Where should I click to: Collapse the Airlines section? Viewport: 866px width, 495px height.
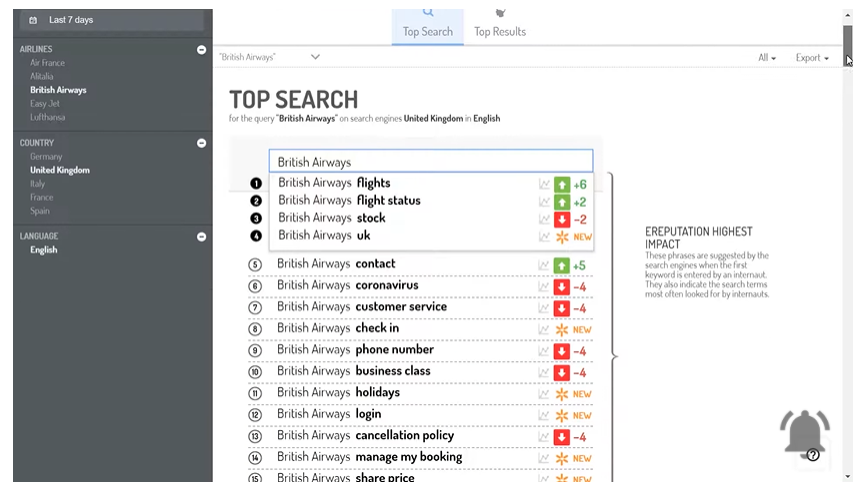(202, 50)
